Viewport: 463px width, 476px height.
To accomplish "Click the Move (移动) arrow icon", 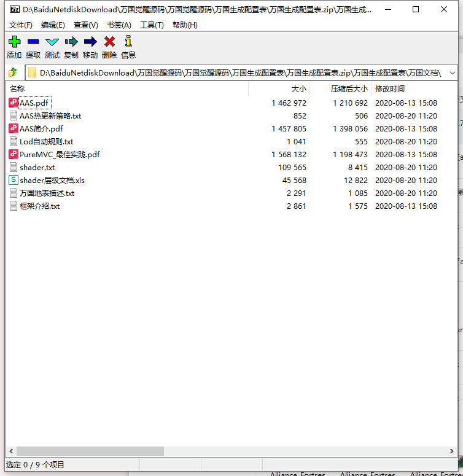I will (90, 42).
